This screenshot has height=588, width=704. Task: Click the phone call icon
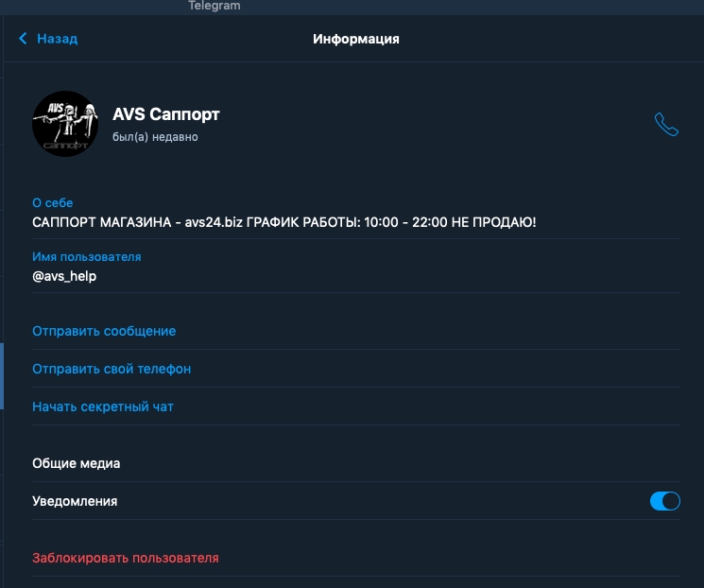pyautogui.click(x=666, y=124)
